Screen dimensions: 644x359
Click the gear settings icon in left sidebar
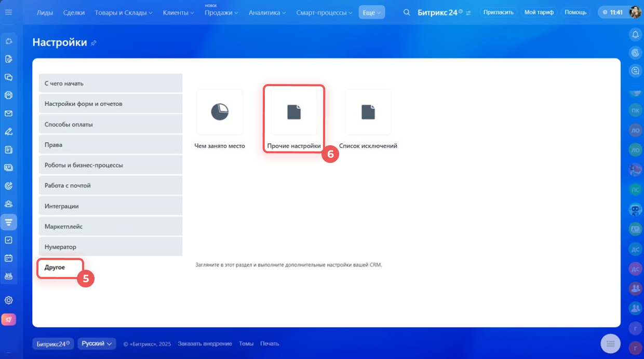(x=8, y=300)
